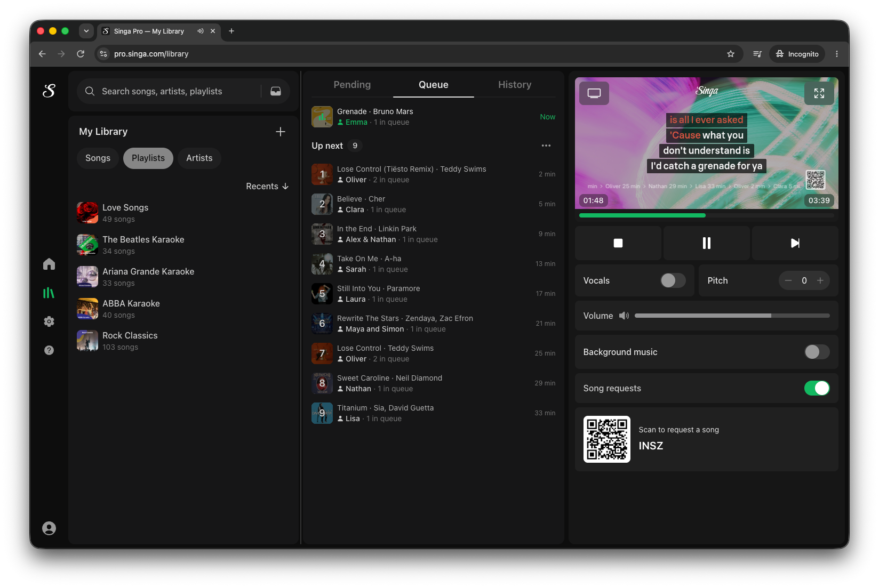
Task: Bookmark this page with star icon
Action: point(731,54)
